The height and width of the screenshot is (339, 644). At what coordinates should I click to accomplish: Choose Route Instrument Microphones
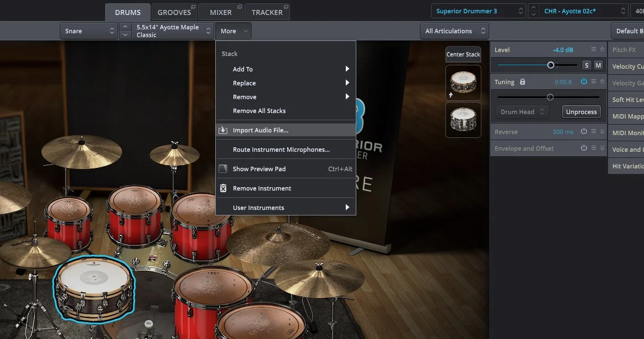(285, 150)
